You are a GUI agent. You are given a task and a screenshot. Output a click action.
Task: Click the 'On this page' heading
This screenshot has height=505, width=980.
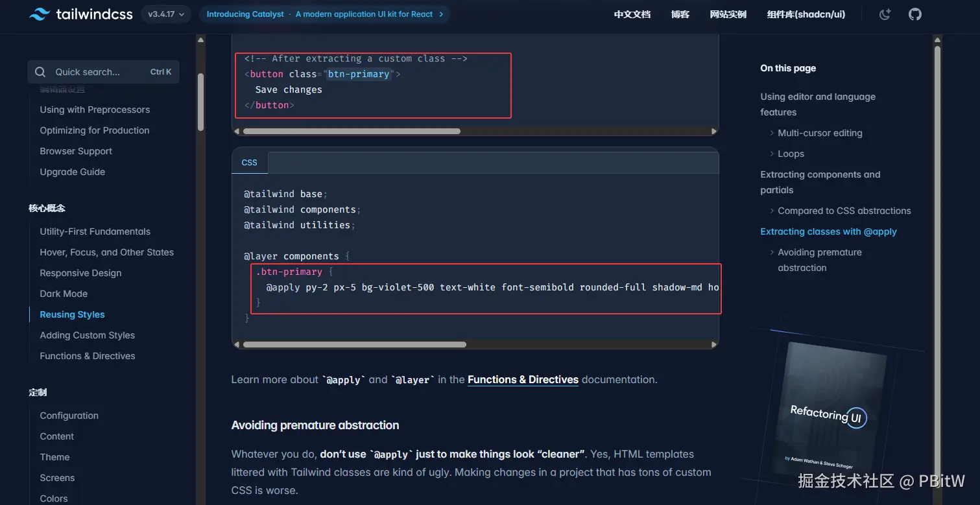(788, 68)
